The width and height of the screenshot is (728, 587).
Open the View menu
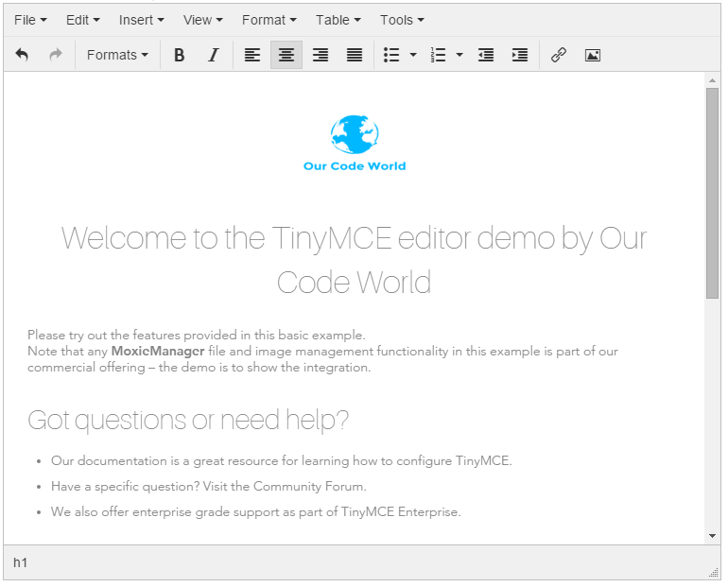tap(203, 20)
